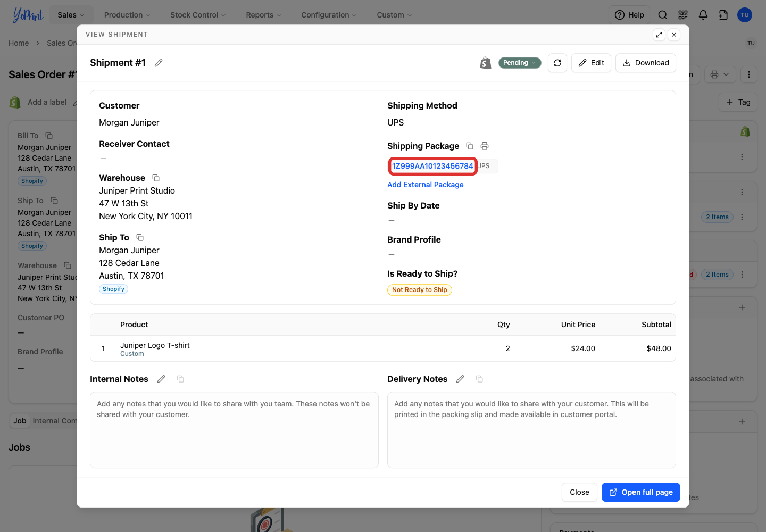
Task: Go to the Home breadcrumb
Action: tap(19, 43)
